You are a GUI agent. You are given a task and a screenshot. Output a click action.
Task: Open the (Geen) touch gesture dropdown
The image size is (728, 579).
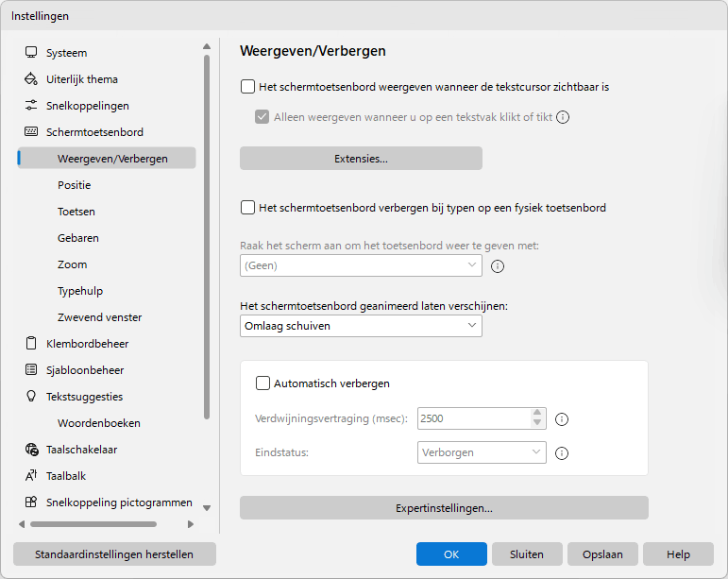pyautogui.click(x=361, y=265)
